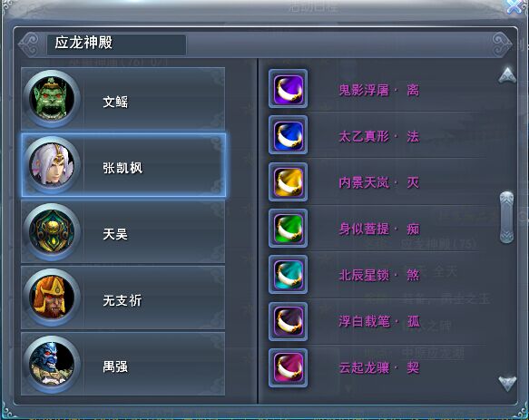Image resolution: width=529 pixels, height=420 pixels.
Task: Open the 鬼影浮屠·离 item name link
Action: pyautogui.click(x=379, y=91)
